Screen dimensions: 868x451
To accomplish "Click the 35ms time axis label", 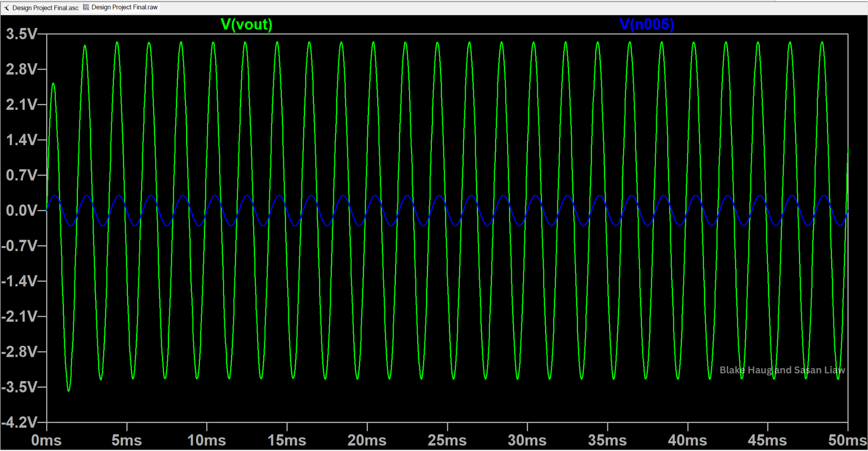I will pyautogui.click(x=607, y=440).
